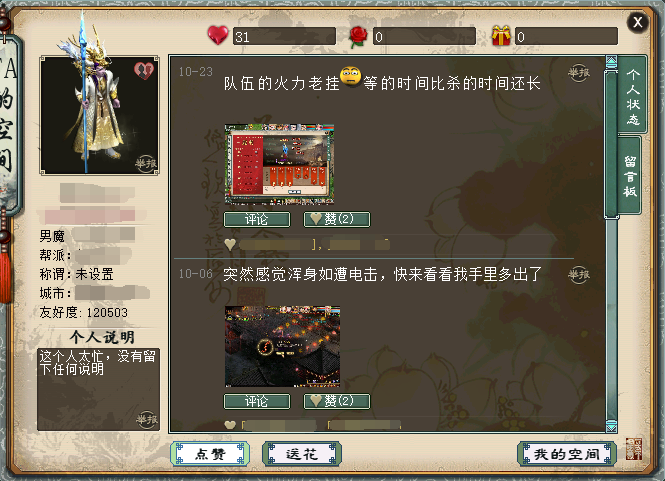The width and height of the screenshot is (665, 481).
Task: Open 评论 for the 10-23 post
Action: pos(257,219)
